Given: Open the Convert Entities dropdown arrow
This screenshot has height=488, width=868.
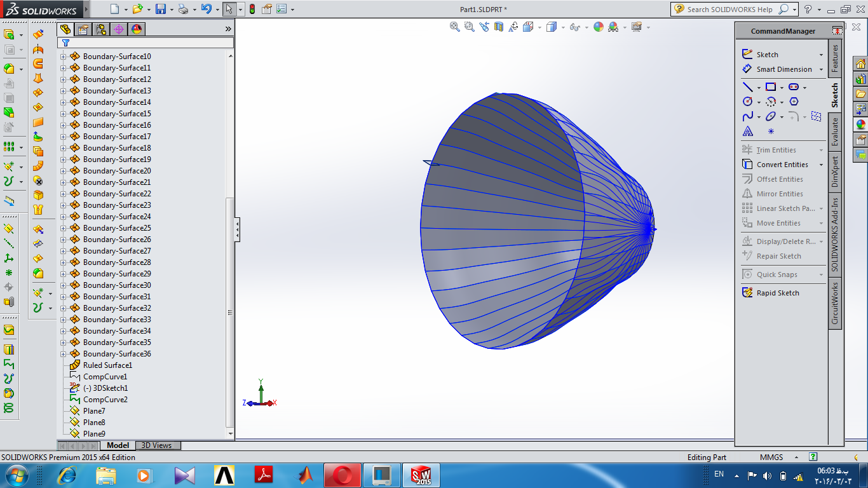Looking at the screenshot, I should point(821,165).
